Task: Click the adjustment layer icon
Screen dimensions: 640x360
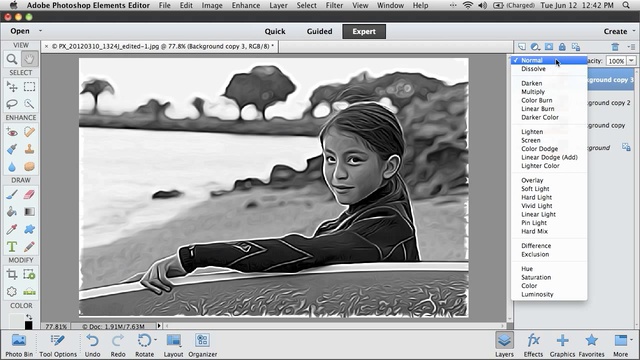Action: tap(535, 47)
